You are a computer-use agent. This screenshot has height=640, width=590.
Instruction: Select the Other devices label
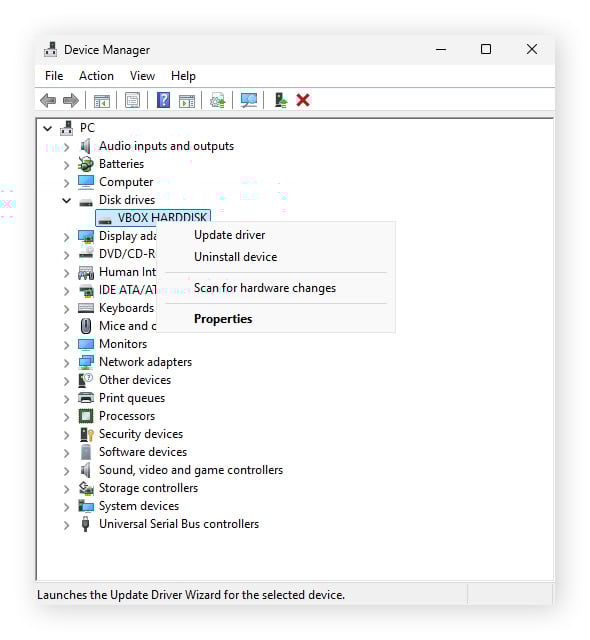[x=135, y=380]
